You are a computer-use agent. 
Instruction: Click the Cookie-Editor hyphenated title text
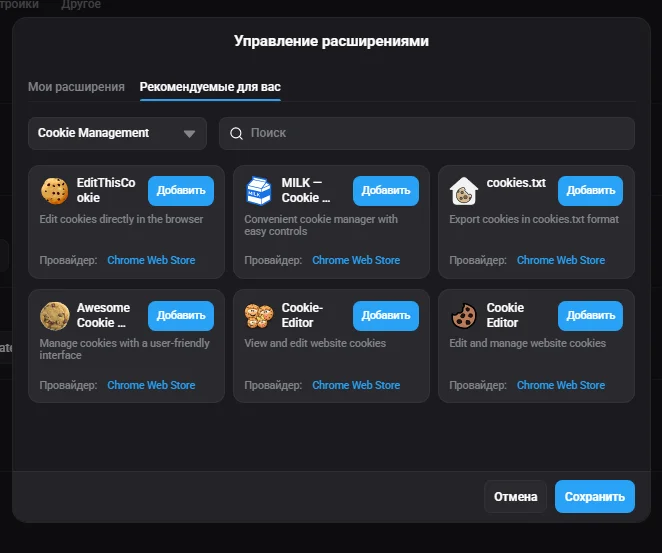coord(302,315)
